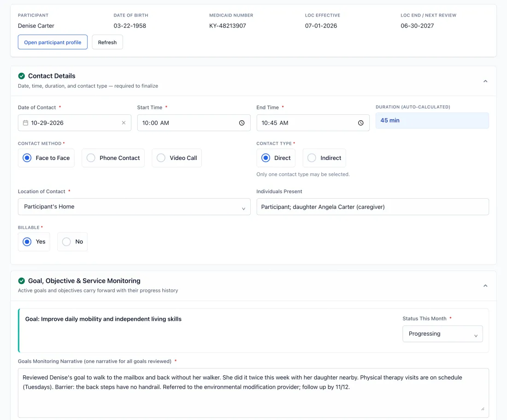Select Video Call contact method

(x=177, y=158)
